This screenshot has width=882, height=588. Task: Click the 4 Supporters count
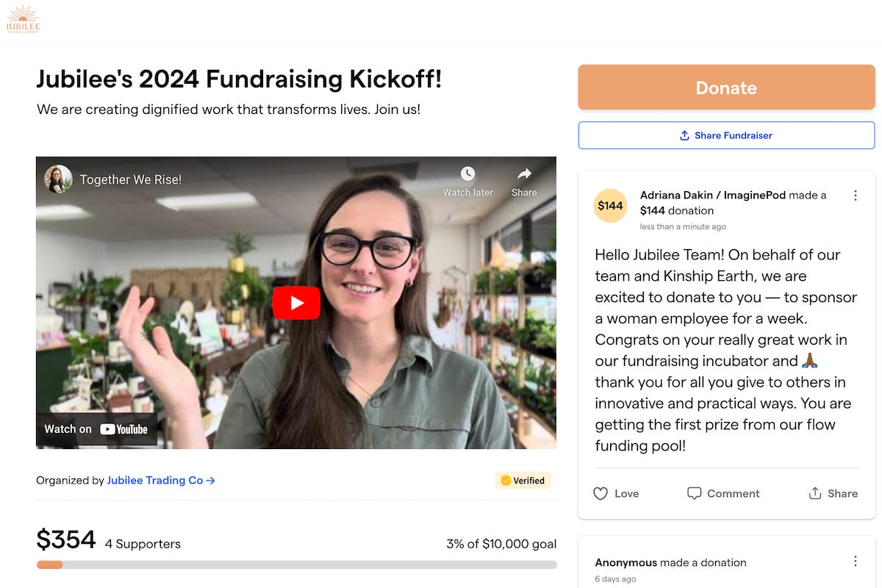(143, 544)
